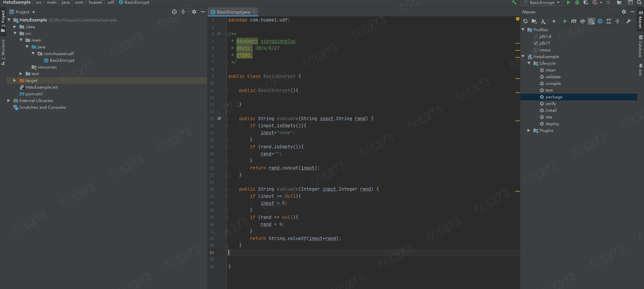Enable the nexus profile checkbox
The image size is (644, 289).
coord(536,50)
